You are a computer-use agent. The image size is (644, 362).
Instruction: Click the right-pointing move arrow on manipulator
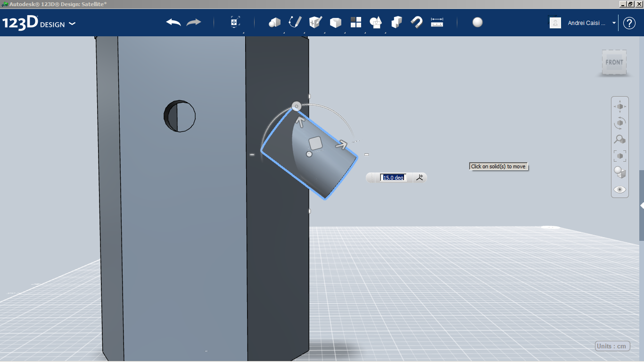coord(341,145)
